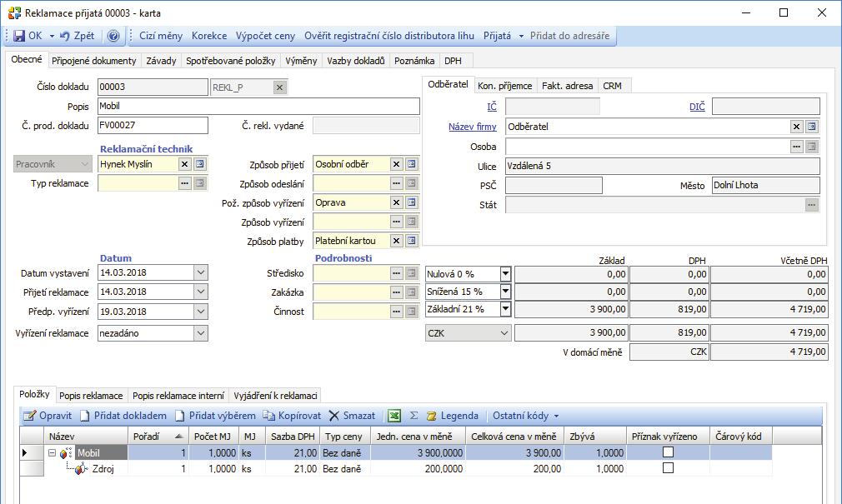Switch to Výměny tab
Viewport: 842px width, 504px height.
point(301,61)
